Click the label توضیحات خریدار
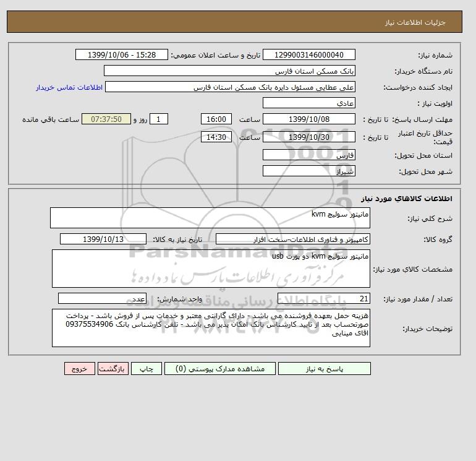The image size is (476, 461). (428, 329)
